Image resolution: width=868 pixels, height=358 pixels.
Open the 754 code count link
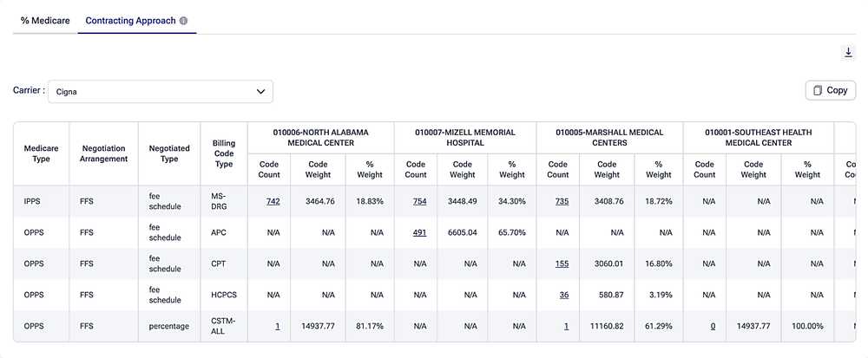pos(419,202)
